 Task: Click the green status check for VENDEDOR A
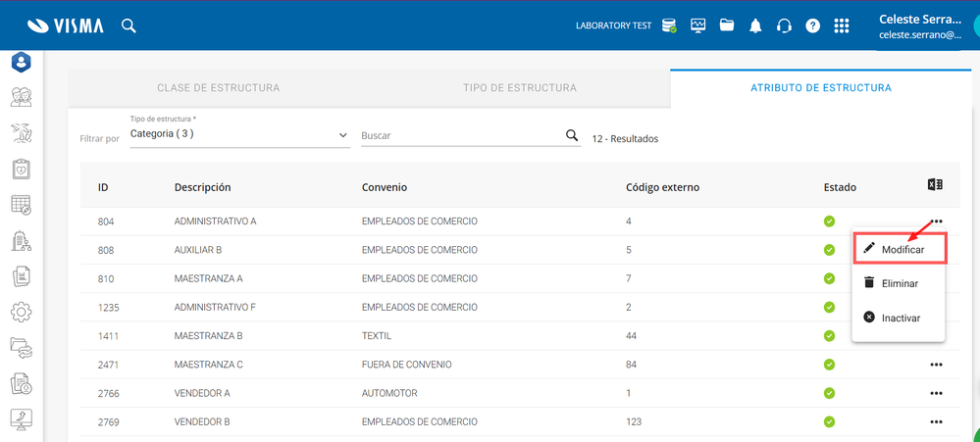[x=830, y=393]
